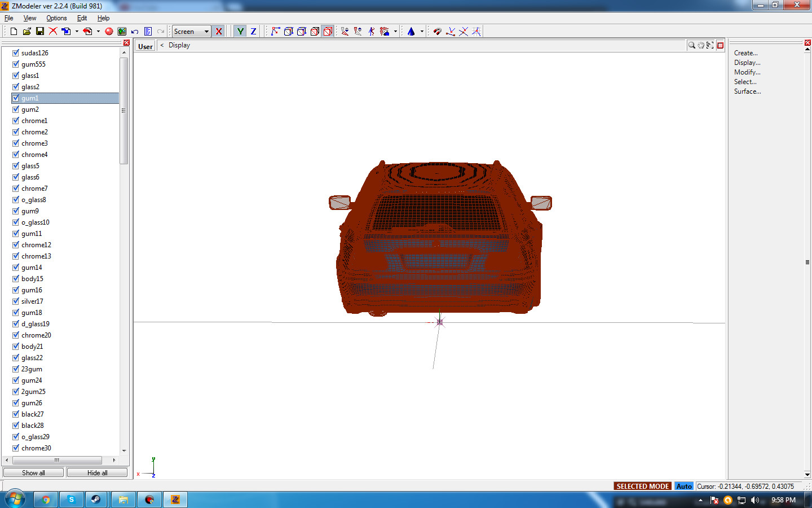Toggle the Y axis lock button

coord(240,32)
